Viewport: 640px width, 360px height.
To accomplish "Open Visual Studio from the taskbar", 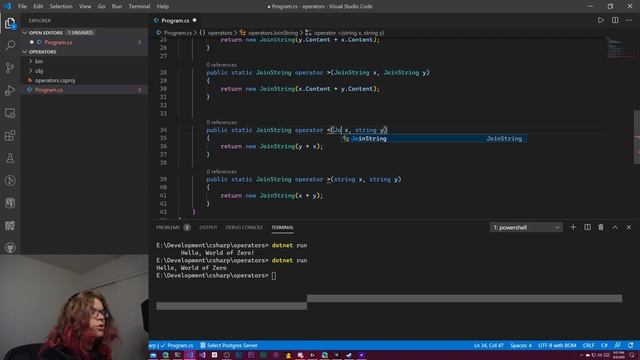I will [202, 356].
